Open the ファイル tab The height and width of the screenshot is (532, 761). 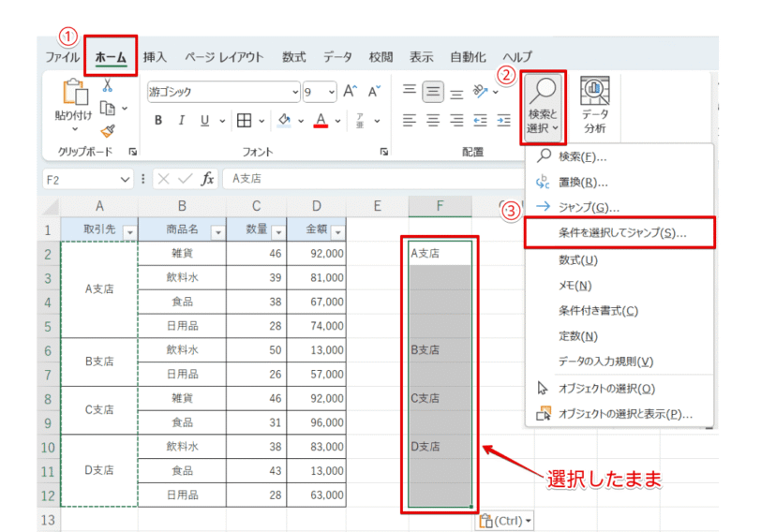pos(62,57)
